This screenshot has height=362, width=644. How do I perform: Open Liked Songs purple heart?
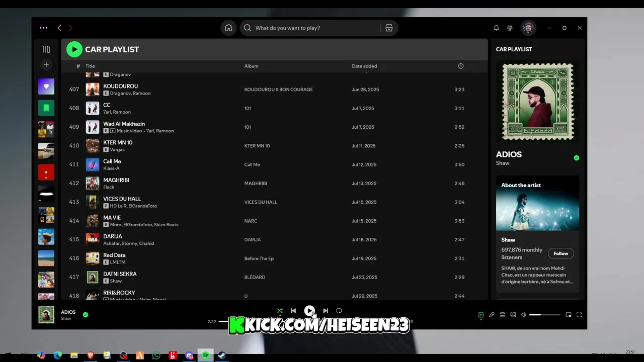[46, 86]
